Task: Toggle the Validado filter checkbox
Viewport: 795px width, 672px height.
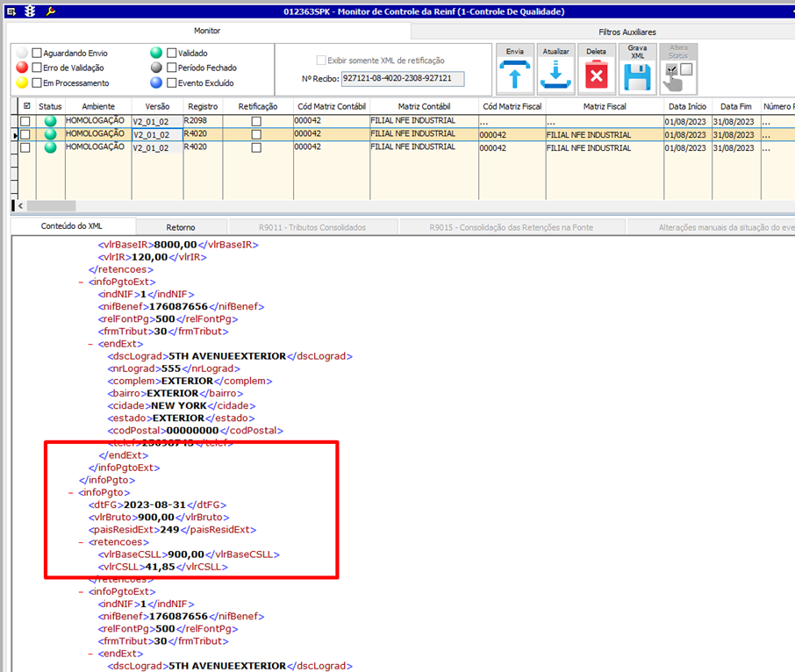Action: click(171, 53)
